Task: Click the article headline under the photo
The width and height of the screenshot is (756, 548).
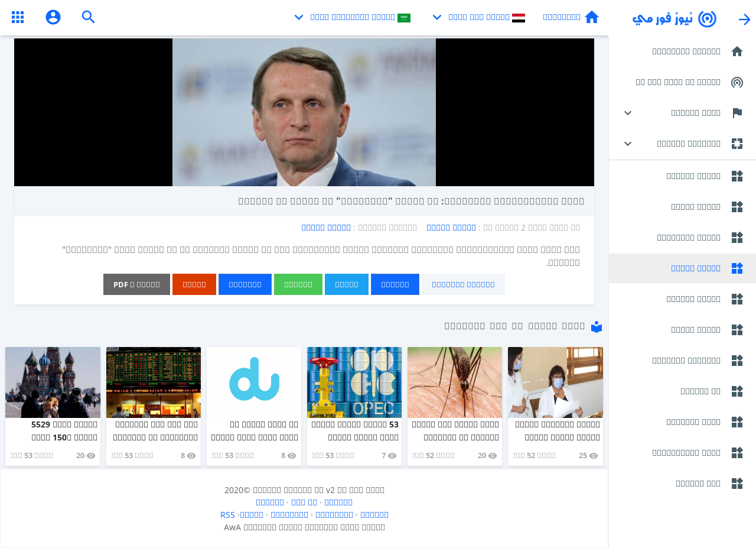Action: pyautogui.click(x=412, y=201)
